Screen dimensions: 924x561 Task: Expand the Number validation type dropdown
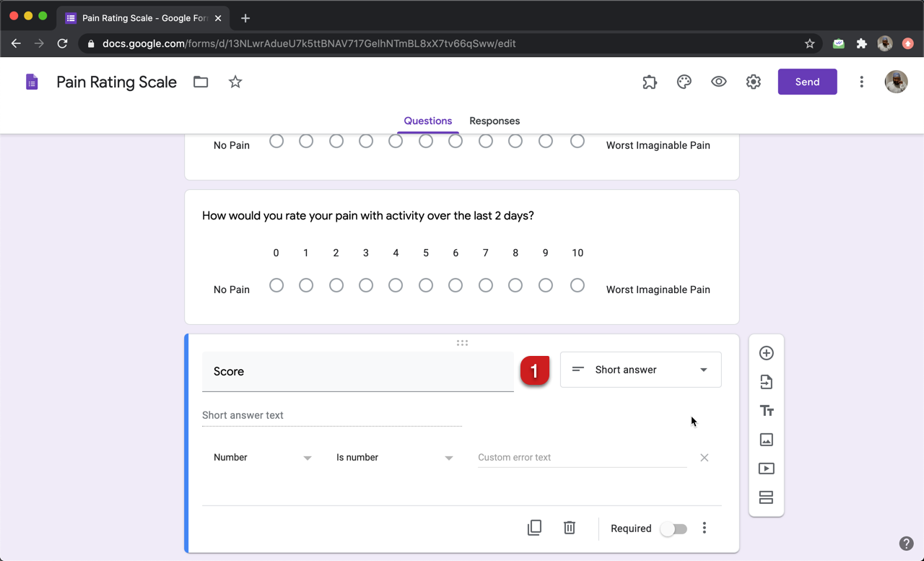(x=262, y=458)
